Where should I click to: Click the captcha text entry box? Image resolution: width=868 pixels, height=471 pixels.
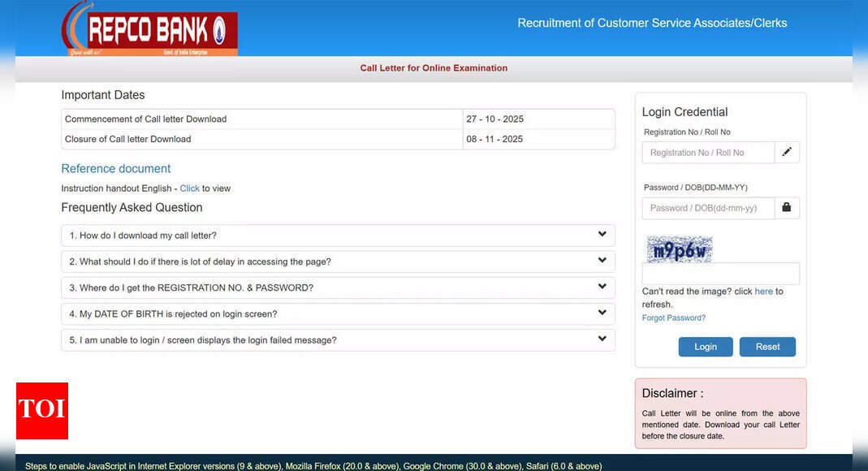click(x=720, y=274)
